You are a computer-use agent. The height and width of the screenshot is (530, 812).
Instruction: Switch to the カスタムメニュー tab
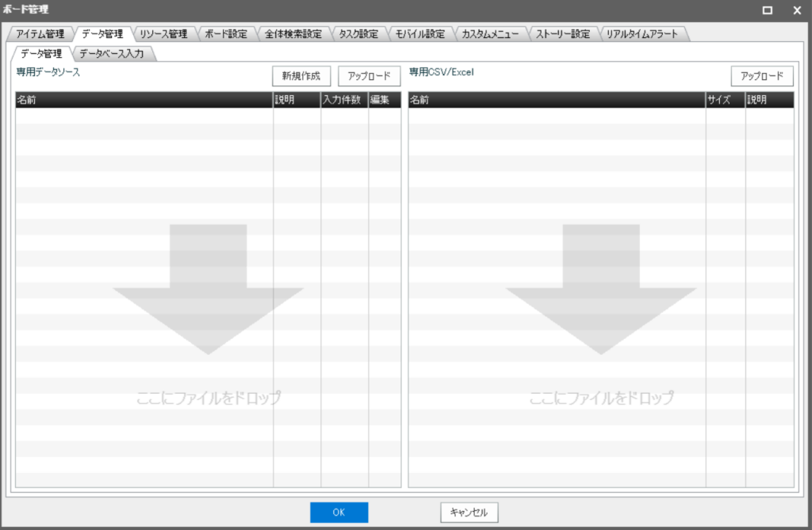coord(490,34)
